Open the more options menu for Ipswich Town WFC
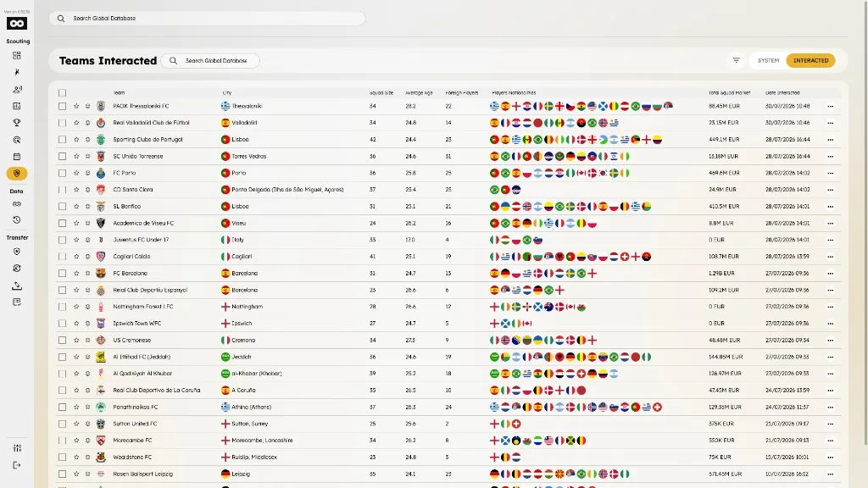The width and height of the screenshot is (868, 488). click(x=831, y=324)
